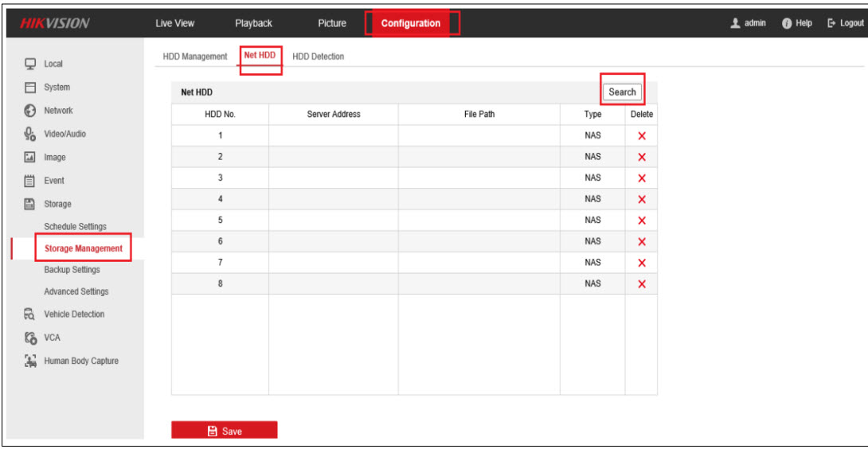The image size is (868, 449).
Task: Expand the Event section in the sidebar
Action: pos(53,181)
